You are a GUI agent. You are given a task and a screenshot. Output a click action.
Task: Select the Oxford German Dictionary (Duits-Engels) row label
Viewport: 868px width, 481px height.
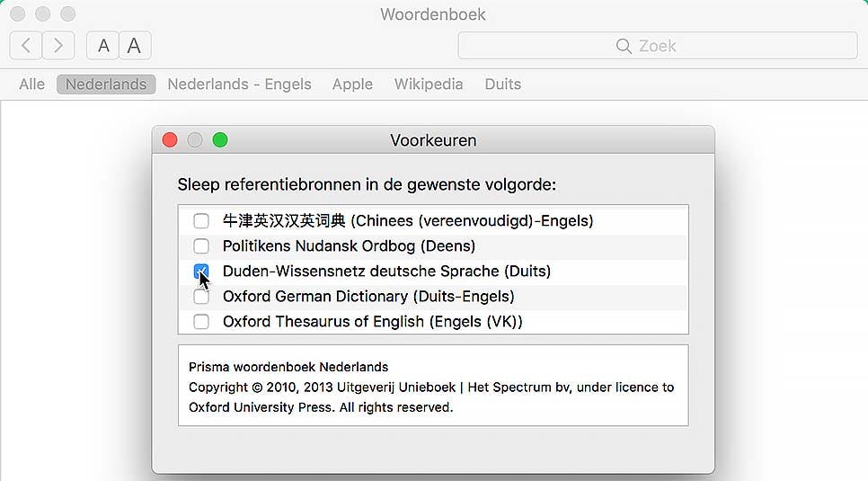368,297
